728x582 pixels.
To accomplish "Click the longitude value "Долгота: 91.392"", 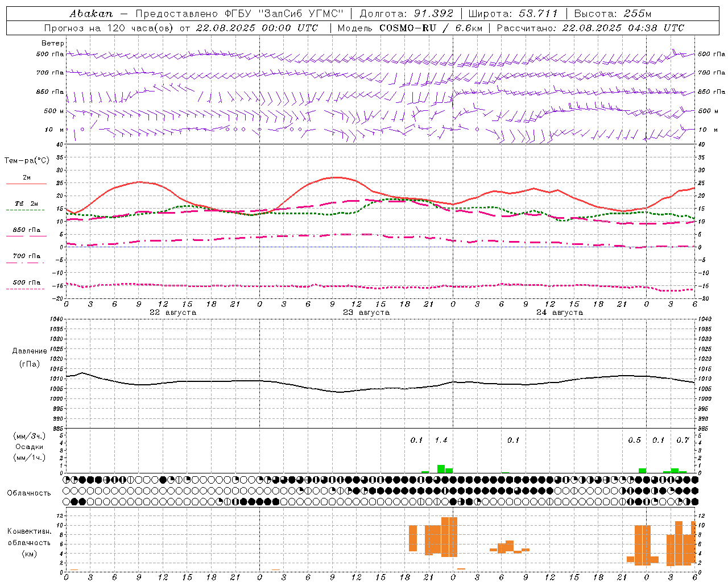I will click(x=407, y=14).
